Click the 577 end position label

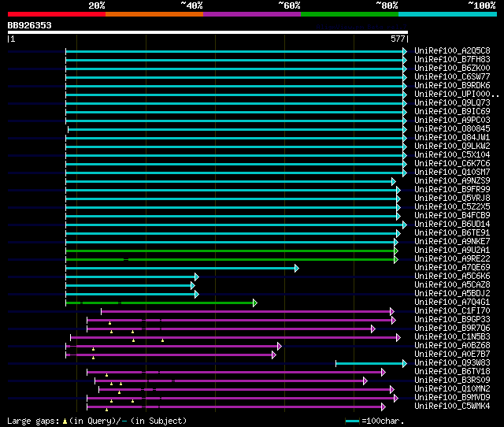coord(398,39)
